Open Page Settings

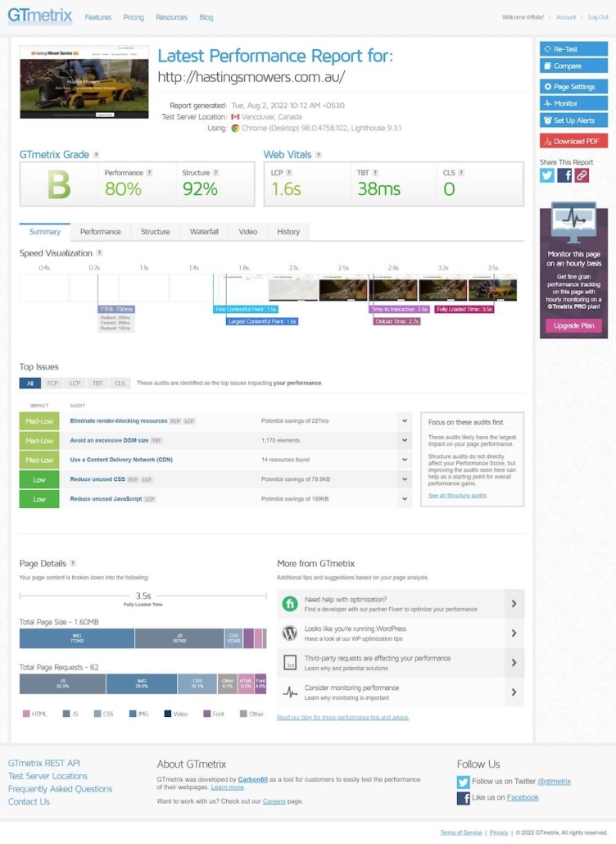[x=573, y=87]
